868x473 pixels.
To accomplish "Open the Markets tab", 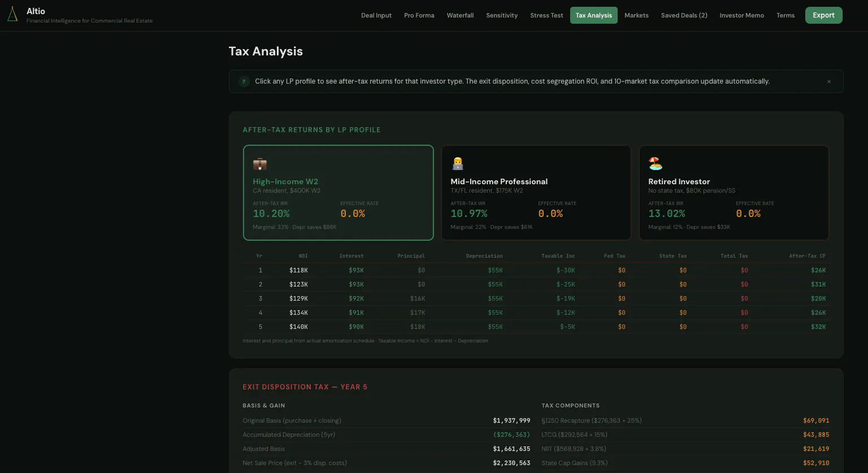I will point(636,15).
